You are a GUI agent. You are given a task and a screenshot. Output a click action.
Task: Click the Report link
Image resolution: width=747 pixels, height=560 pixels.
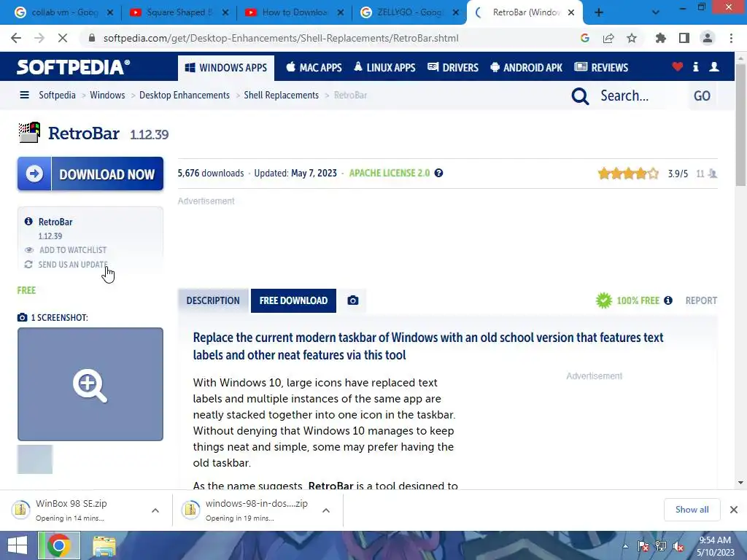[701, 300]
